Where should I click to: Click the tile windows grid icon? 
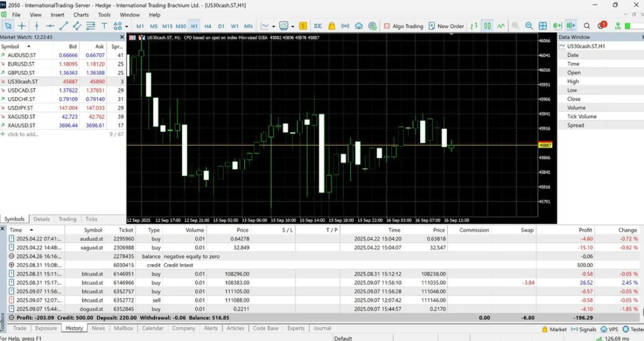coord(543,26)
